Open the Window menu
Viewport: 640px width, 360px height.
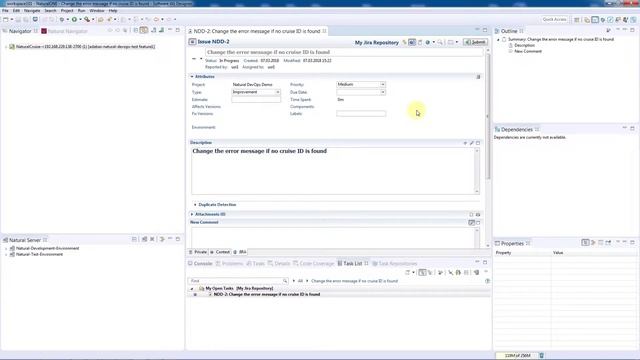(x=97, y=11)
